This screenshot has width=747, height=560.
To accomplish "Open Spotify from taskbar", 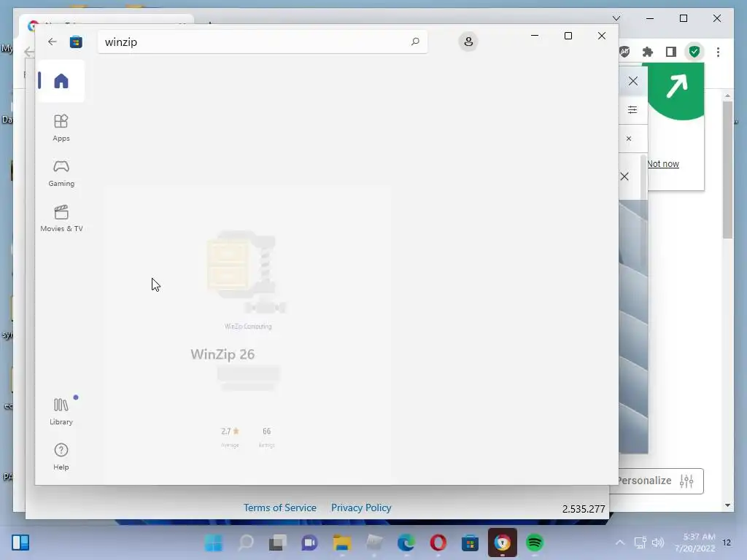I will click(535, 542).
